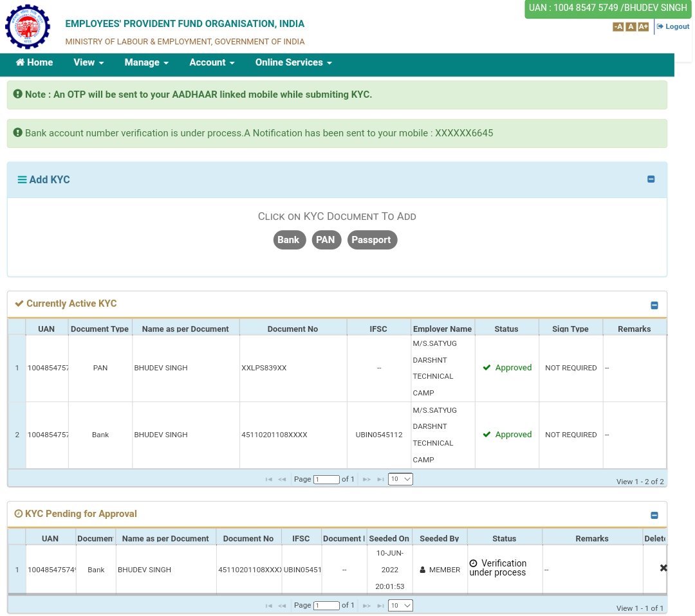Open the Manage dropdown menu

(x=146, y=62)
